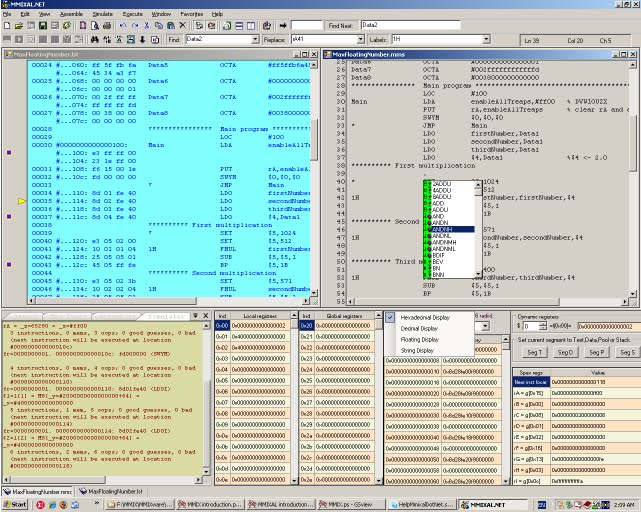Viewport: 641px width, 512px height.
Task: Click the Seg P button
Action: pyautogui.click(x=596, y=352)
